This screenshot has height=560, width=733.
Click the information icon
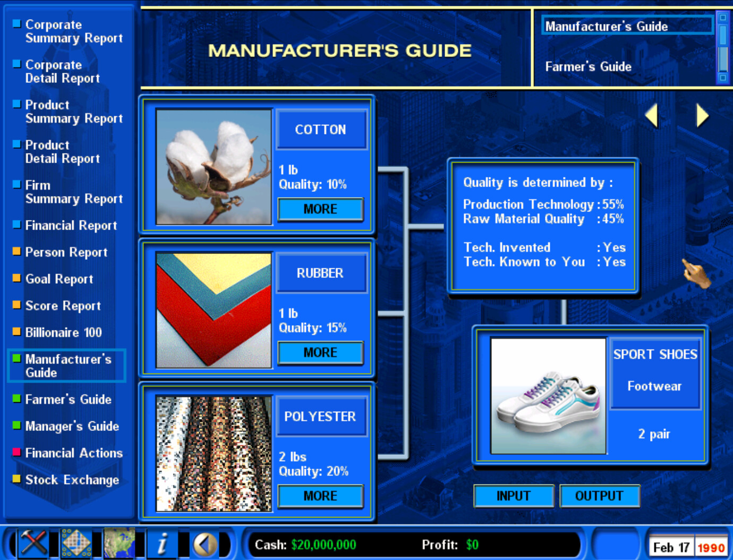tap(163, 543)
